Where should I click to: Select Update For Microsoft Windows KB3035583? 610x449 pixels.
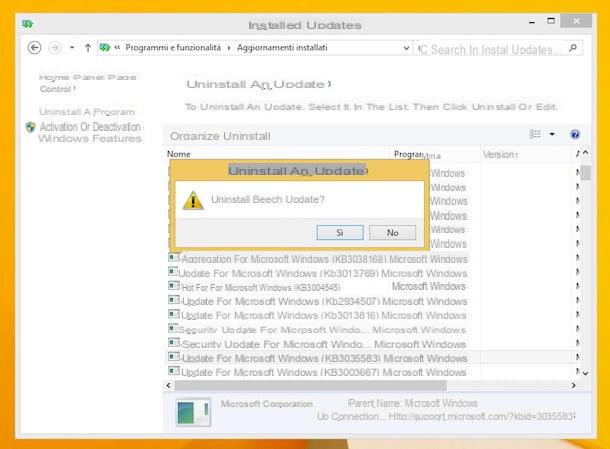click(x=318, y=358)
